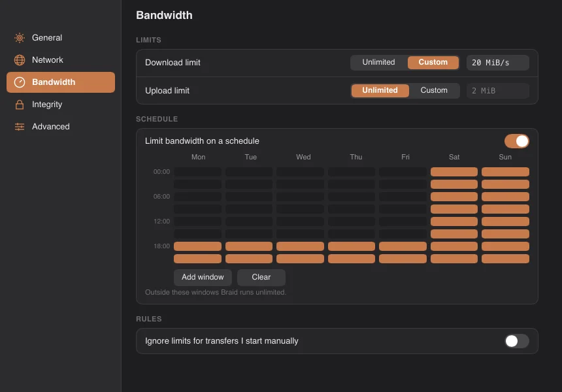Disable the Sun 06:00 schedule cell
Image resolution: width=562 pixels, height=392 pixels.
click(x=505, y=197)
